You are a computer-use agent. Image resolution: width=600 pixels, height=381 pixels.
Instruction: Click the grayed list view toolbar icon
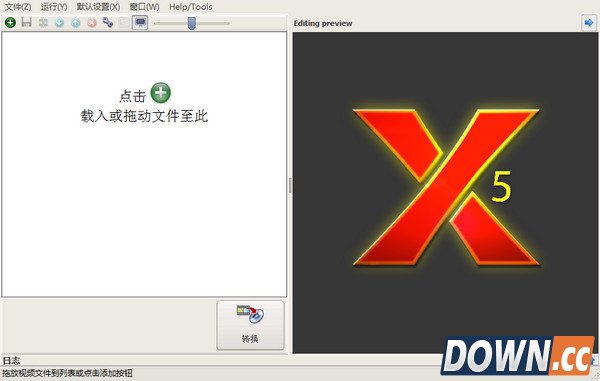point(124,23)
